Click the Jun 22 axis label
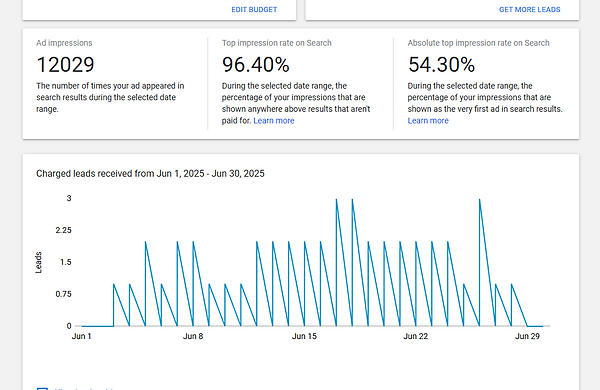 (x=416, y=336)
